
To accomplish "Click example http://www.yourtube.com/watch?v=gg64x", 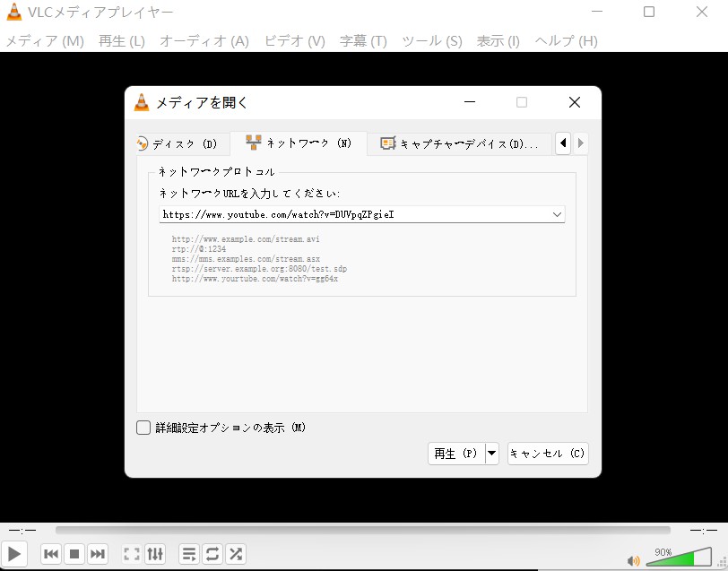I will tap(255, 279).
